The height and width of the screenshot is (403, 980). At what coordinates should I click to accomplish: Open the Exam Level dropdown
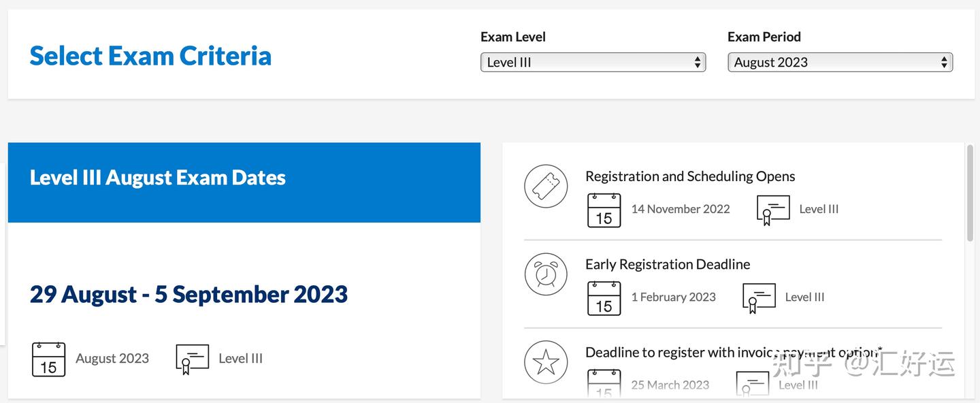pos(593,63)
